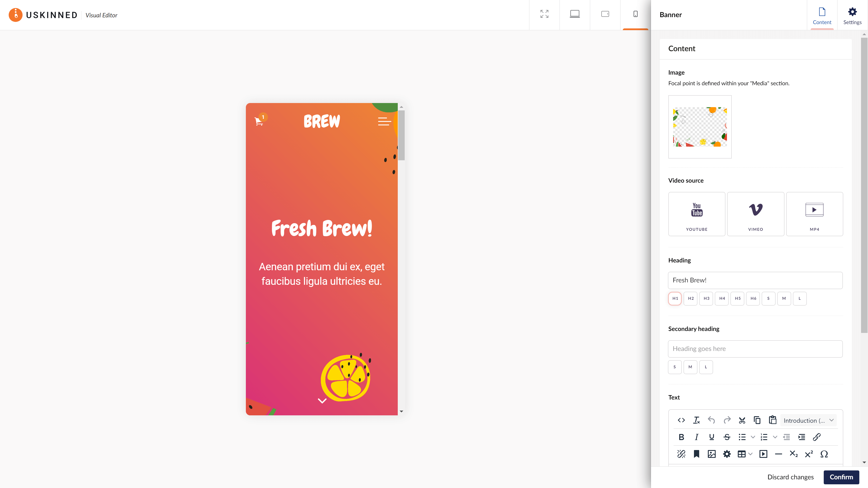The image size is (868, 488).
Task: Expand the unordered list options
Action: [752, 437]
